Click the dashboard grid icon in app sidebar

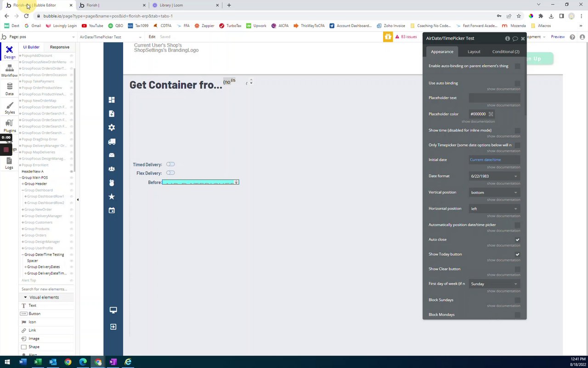coord(112,100)
